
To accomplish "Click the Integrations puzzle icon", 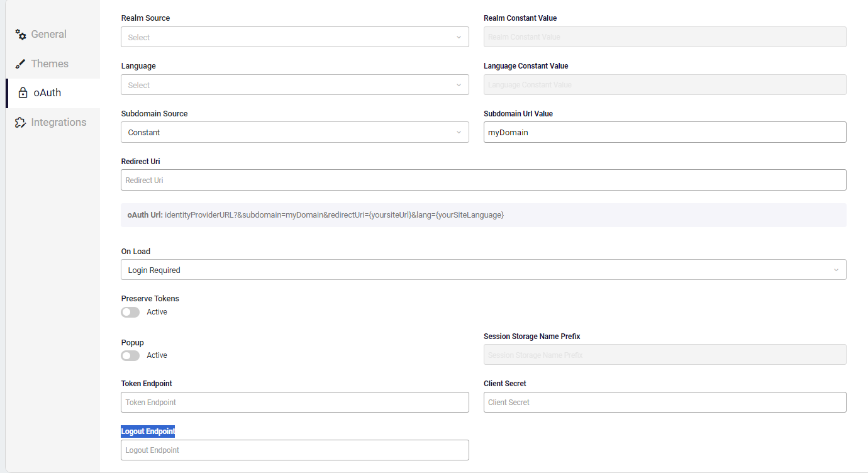I will [x=21, y=123].
